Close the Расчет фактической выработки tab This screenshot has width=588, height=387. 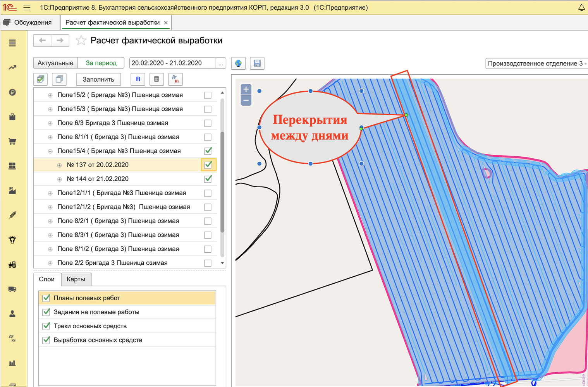coord(166,23)
